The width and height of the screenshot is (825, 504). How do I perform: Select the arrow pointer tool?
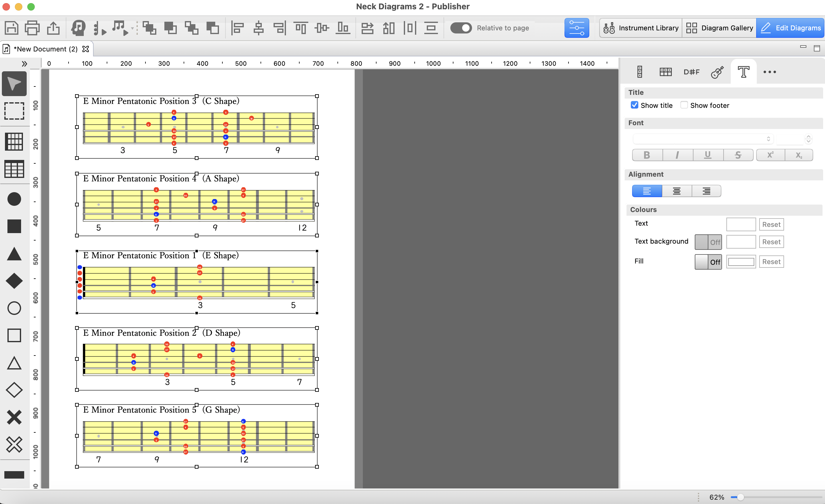pos(14,84)
